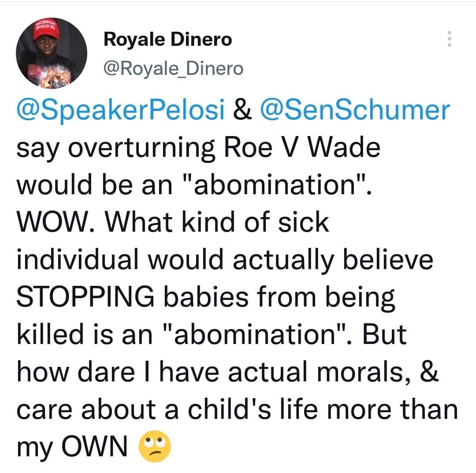Click the word believe in the tweet
This screenshot has width=476, height=473.
click(388, 259)
